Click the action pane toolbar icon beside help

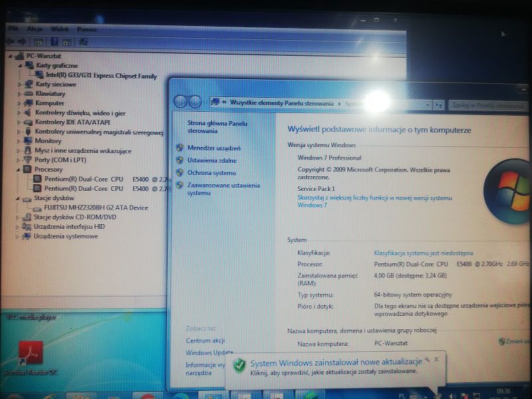tap(67, 43)
